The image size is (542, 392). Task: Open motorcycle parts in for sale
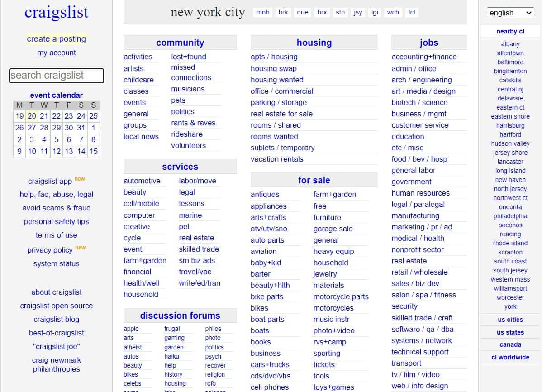(341, 297)
